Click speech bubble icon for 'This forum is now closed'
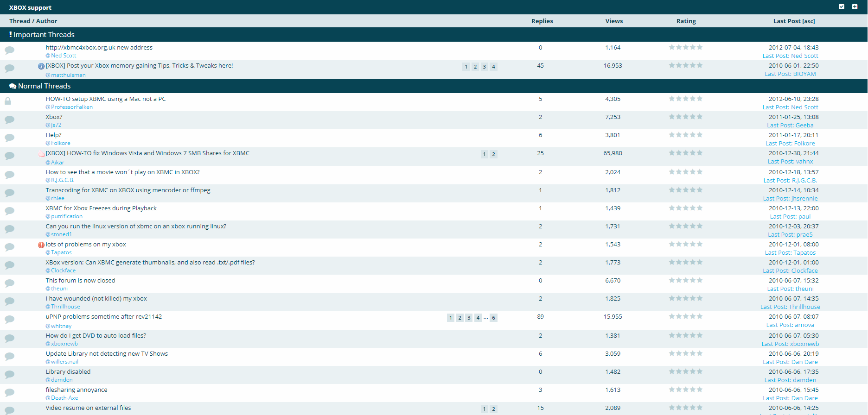The image size is (868, 415). coord(9,283)
